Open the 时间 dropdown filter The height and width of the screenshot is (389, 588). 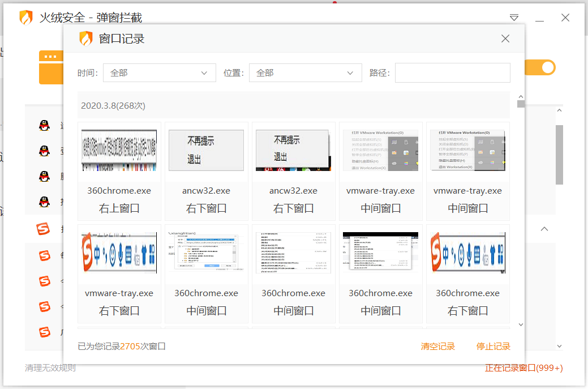tap(160, 73)
